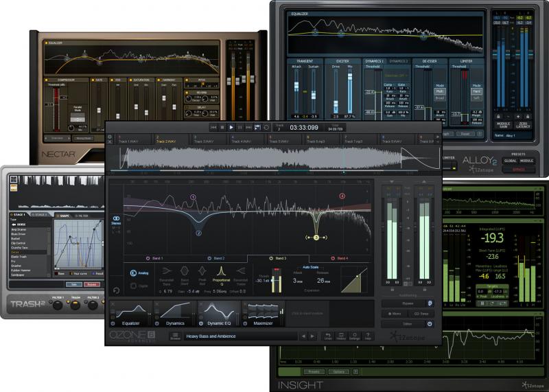Go to previous preset arrow

303,336
